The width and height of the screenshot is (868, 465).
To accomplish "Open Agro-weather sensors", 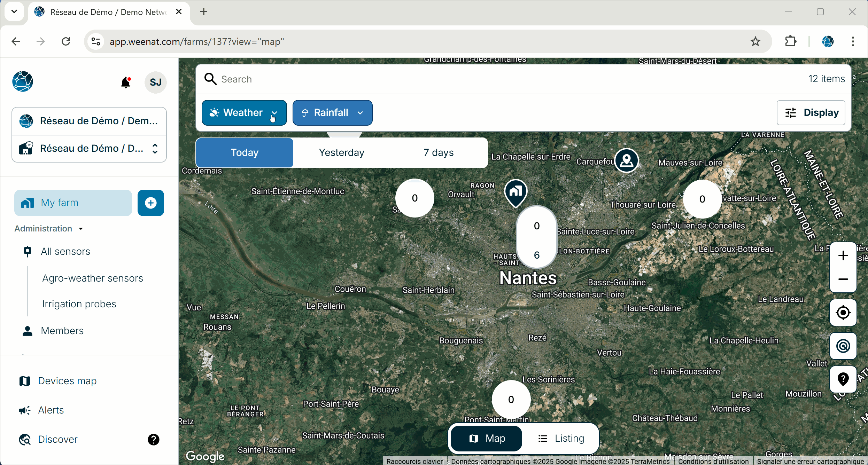I will coord(93,278).
